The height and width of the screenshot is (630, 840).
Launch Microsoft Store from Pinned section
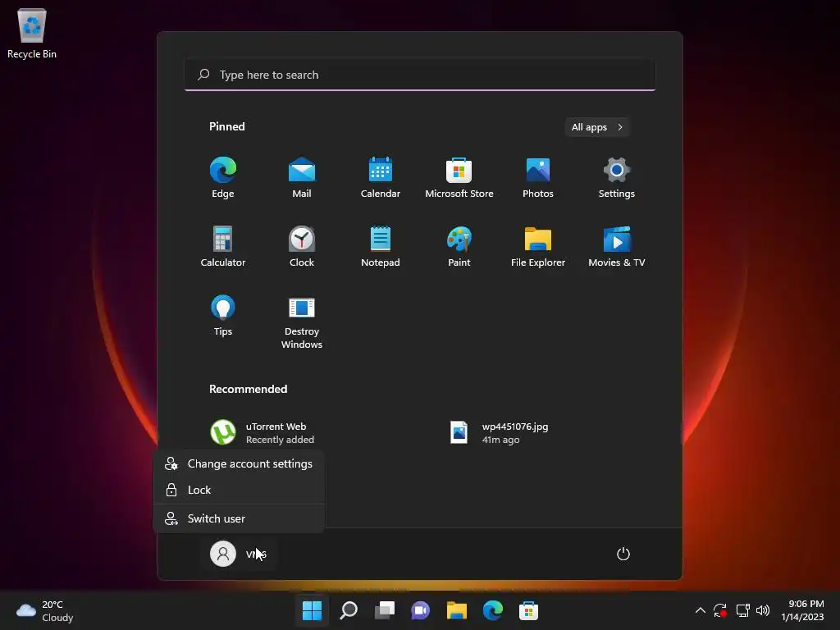click(x=459, y=177)
